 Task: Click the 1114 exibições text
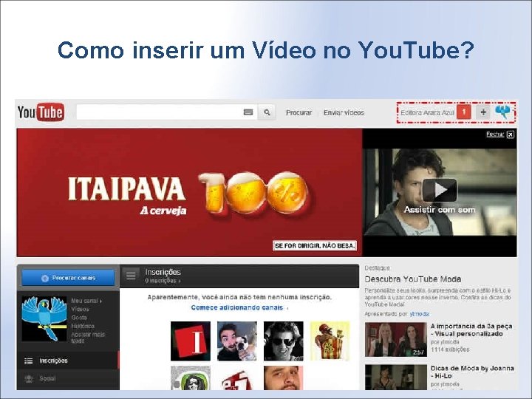pyautogui.click(x=450, y=349)
